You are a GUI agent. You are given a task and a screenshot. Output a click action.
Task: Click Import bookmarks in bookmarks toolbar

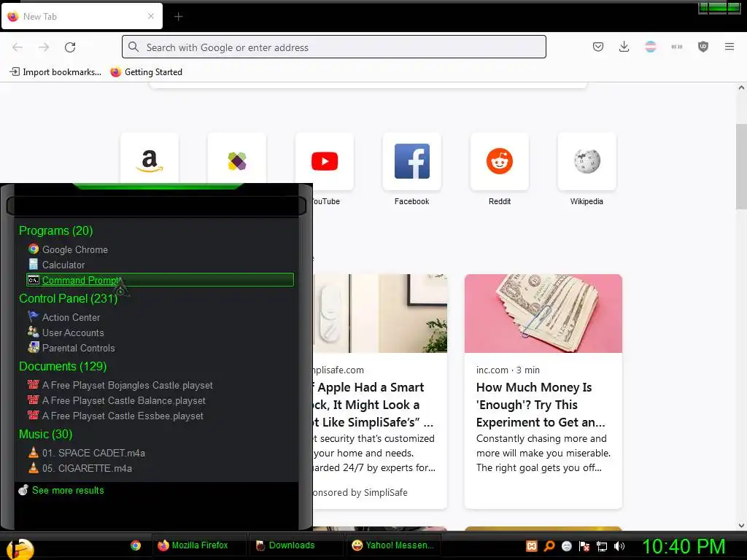tap(55, 72)
